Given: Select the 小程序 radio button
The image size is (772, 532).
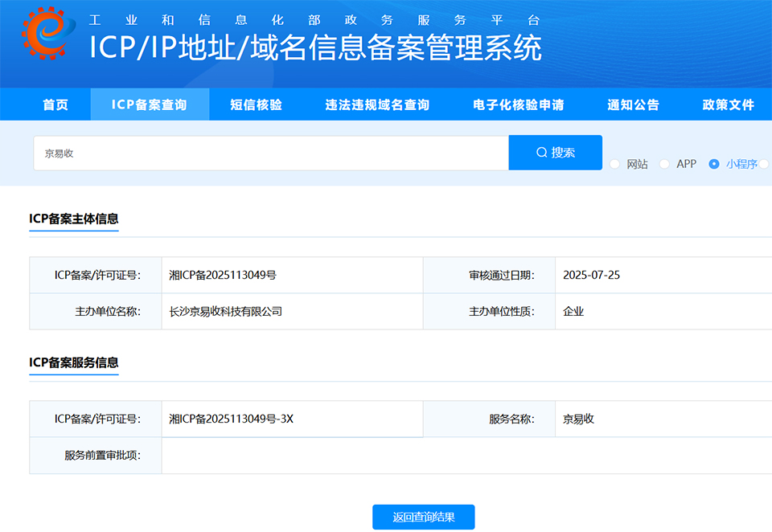Looking at the screenshot, I should [714, 164].
